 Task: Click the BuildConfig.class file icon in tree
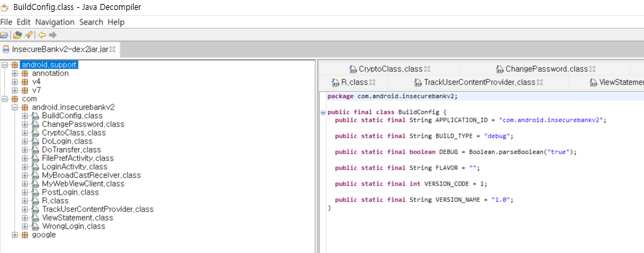coord(35,116)
